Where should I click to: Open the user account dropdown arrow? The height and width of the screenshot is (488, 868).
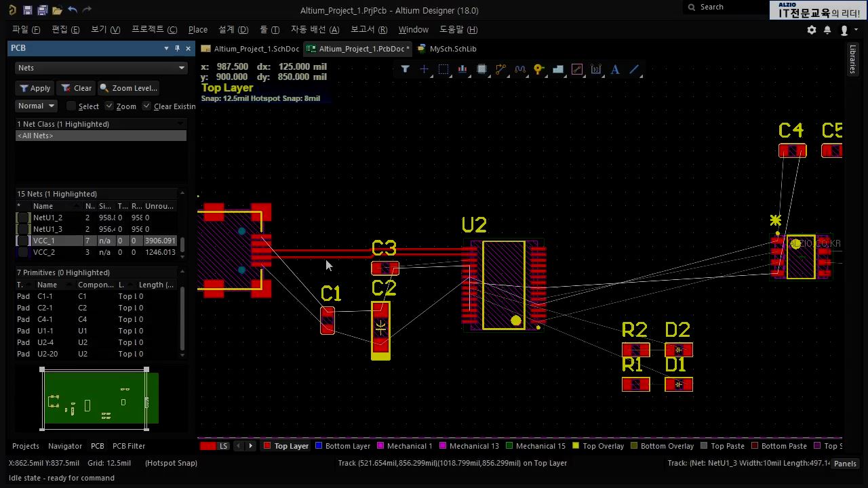point(856,30)
